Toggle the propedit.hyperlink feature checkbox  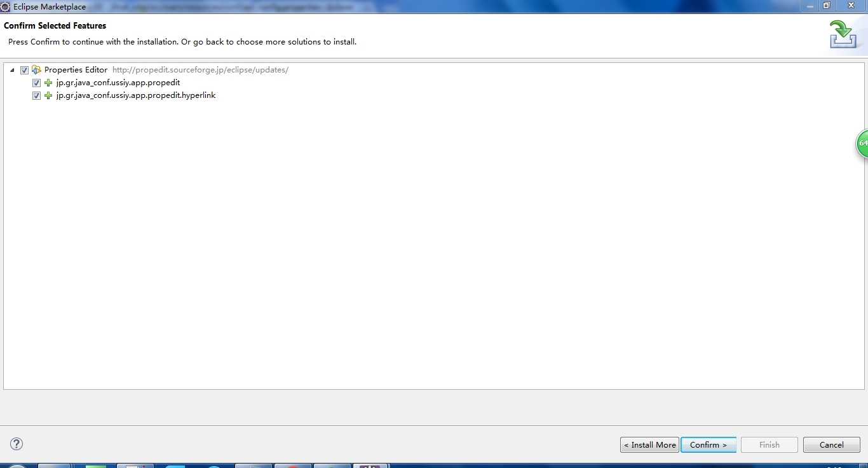(x=36, y=95)
